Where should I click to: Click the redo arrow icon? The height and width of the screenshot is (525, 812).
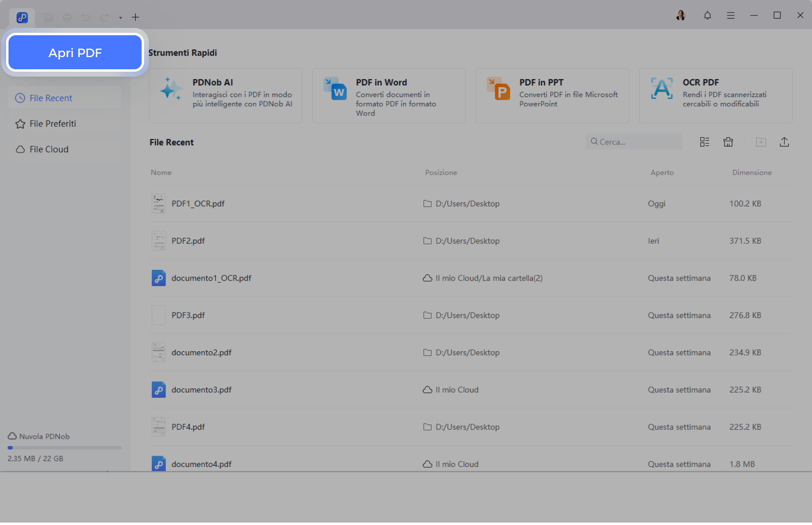(105, 17)
